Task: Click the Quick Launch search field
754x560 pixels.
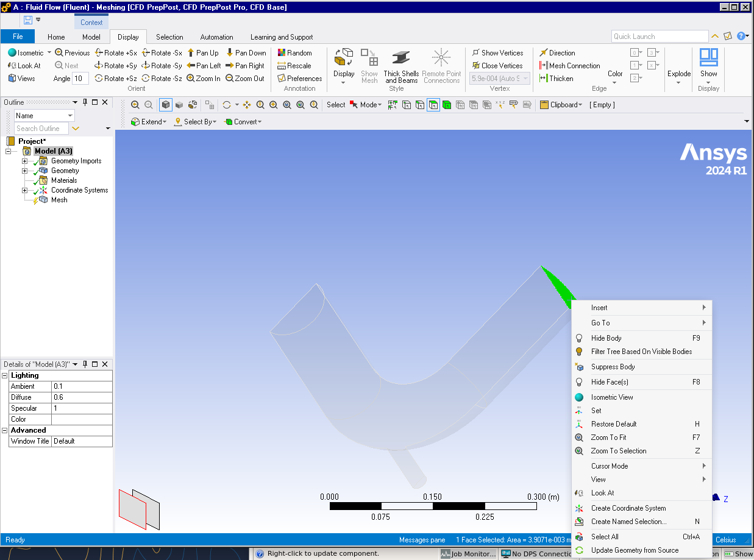Action: click(x=659, y=37)
